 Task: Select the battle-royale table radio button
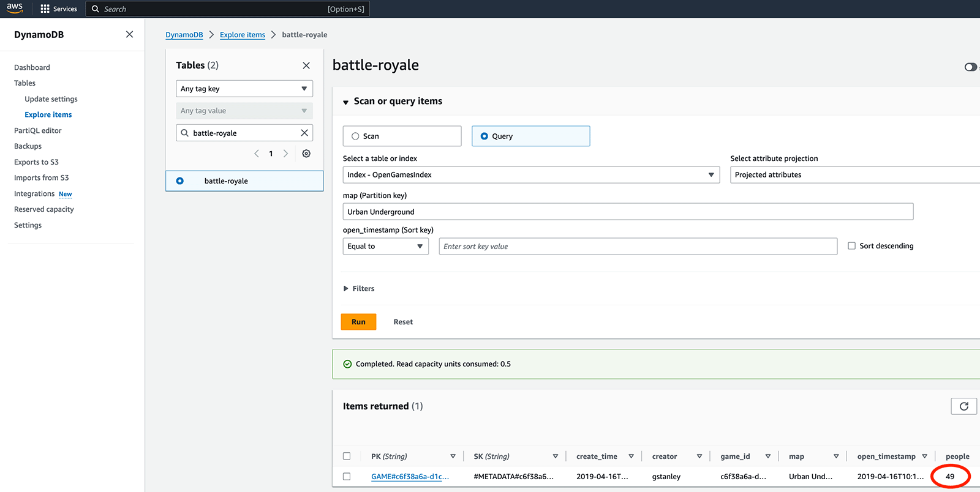click(179, 181)
